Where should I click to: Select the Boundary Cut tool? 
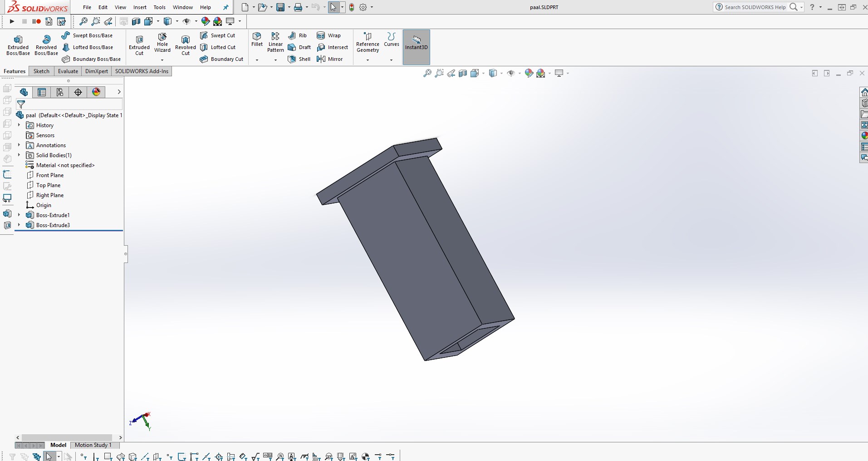point(221,59)
